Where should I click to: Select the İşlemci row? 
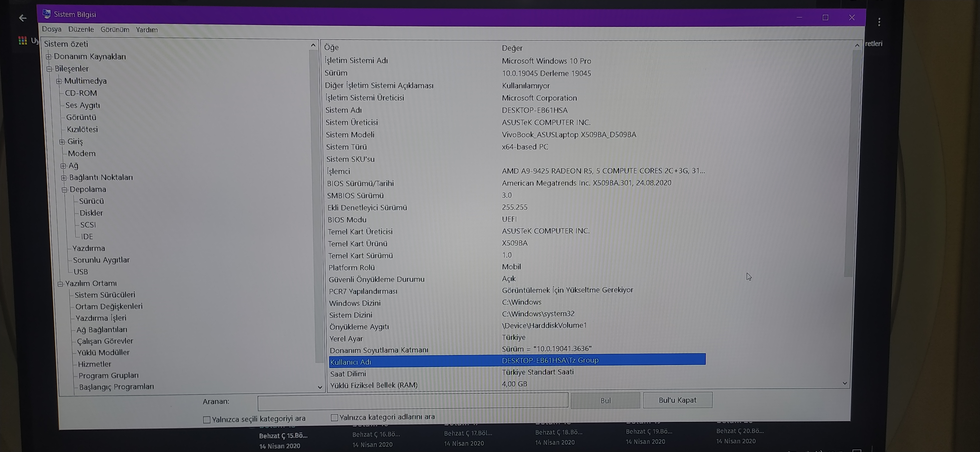(x=516, y=171)
